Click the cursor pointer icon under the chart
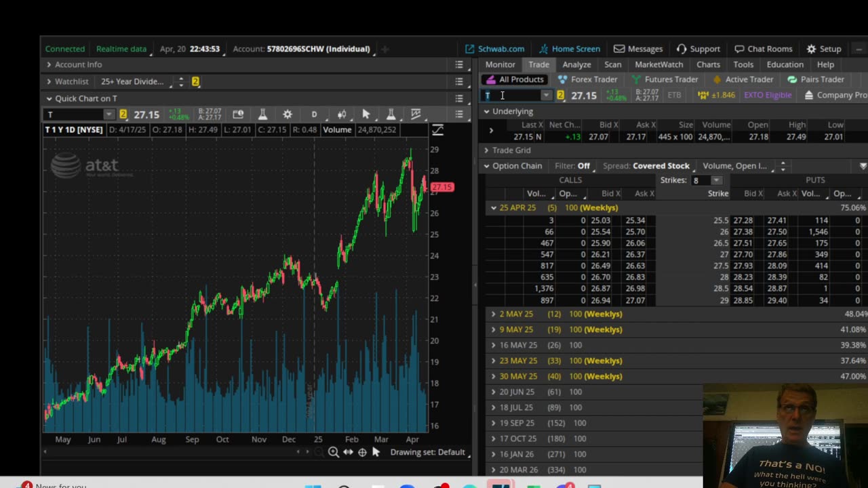The height and width of the screenshot is (488, 868). pyautogui.click(x=376, y=452)
